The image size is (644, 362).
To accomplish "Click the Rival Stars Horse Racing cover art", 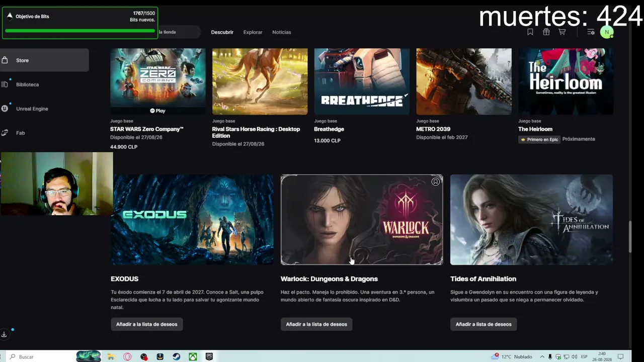I will (260, 81).
